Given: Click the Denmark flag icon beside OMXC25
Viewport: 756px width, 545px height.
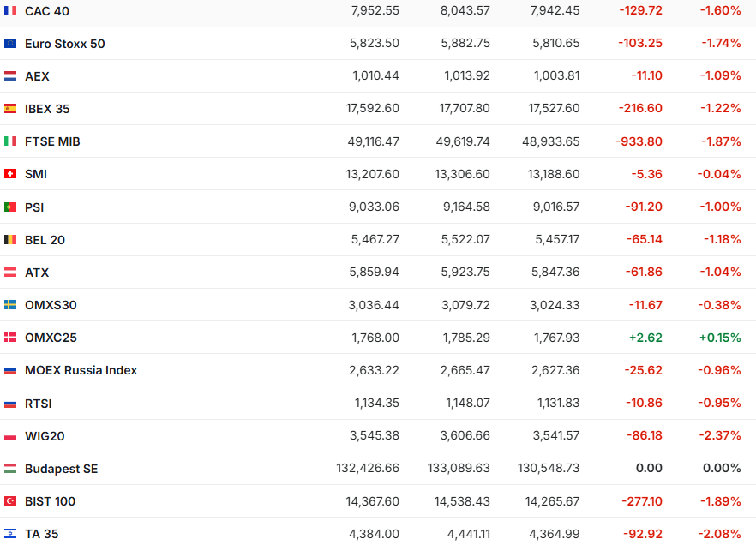Looking at the screenshot, I should [10, 338].
